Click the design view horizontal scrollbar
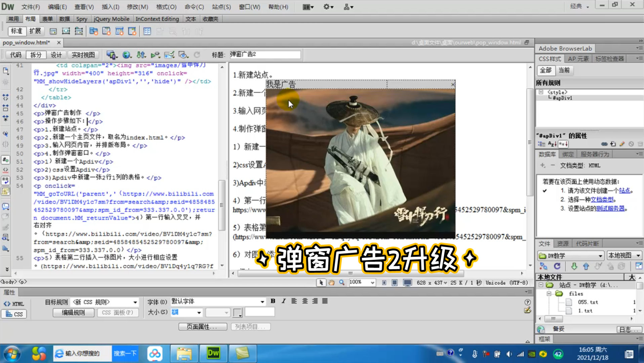Viewport: 644px width, 363px height. click(351, 273)
